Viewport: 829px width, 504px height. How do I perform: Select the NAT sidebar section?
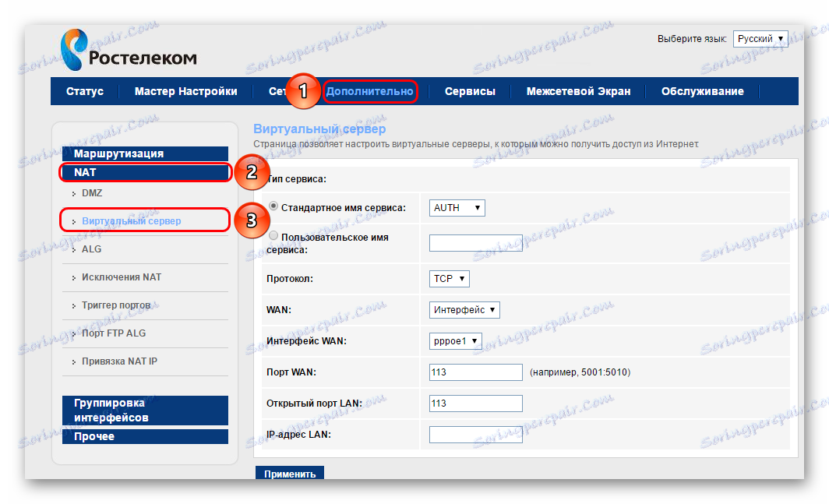[x=145, y=172]
